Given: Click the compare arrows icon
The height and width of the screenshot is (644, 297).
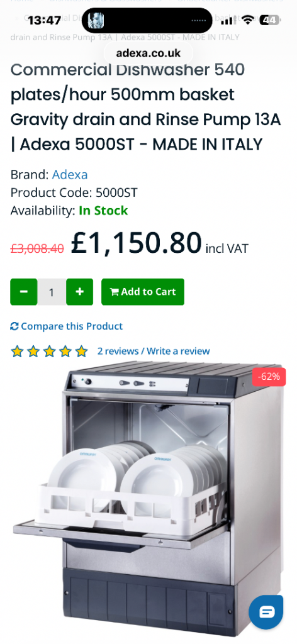Looking at the screenshot, I should 14,326.
